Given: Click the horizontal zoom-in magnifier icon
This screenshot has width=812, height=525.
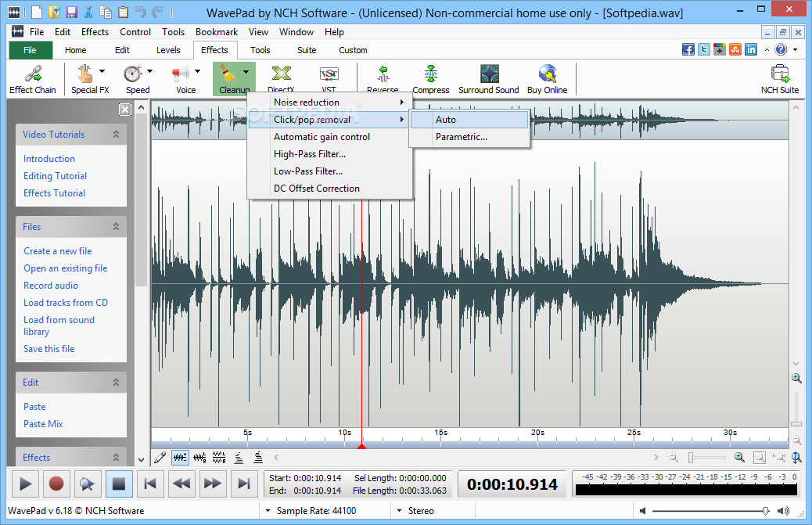Looking at the screenshot, I should [x=739, y=457].
